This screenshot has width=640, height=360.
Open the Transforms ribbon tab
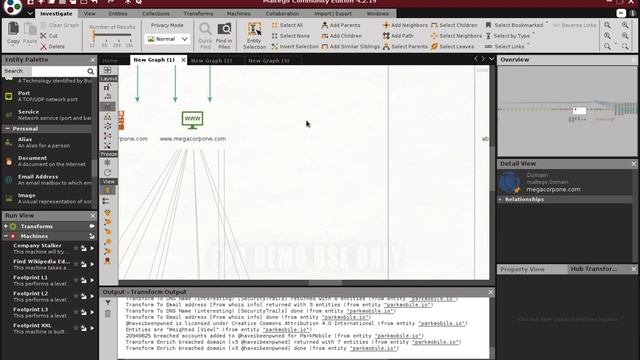tap(198, 13)
